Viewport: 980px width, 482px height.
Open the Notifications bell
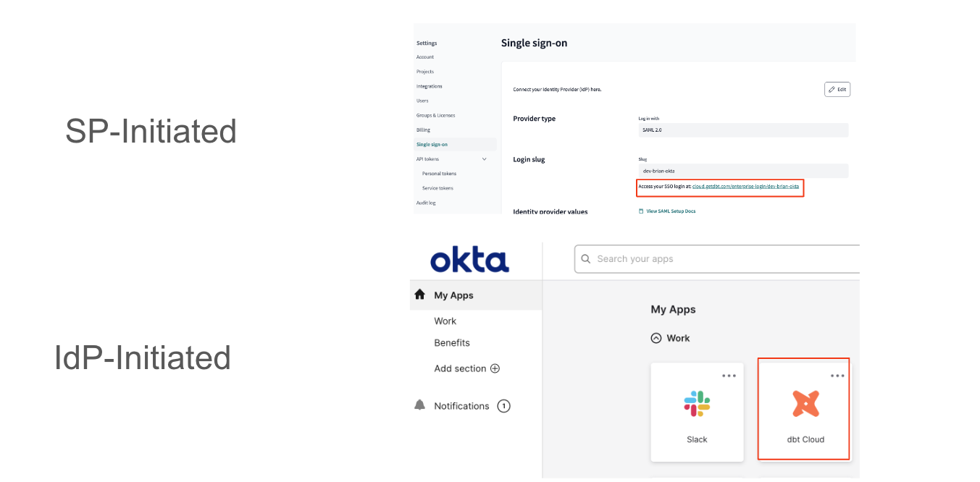click(419, 405)
